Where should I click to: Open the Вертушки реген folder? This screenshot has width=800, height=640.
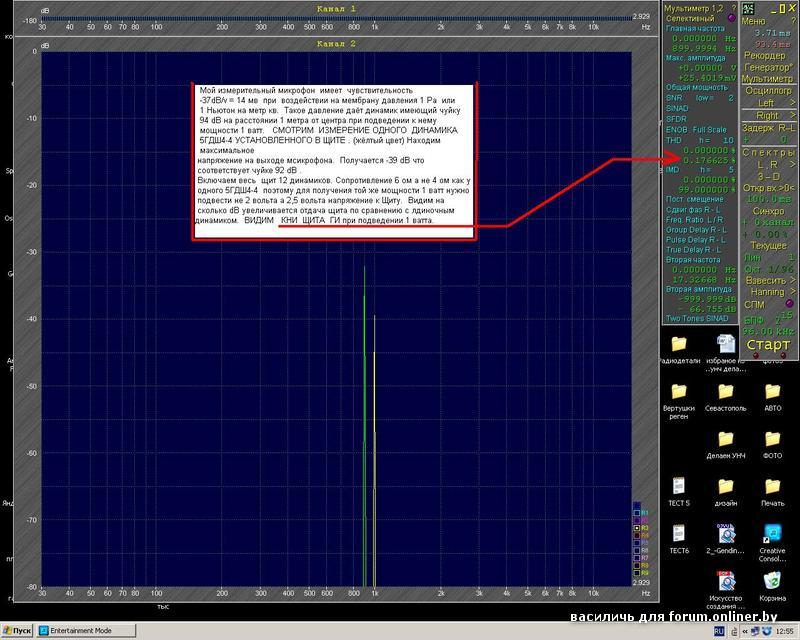click(679, 391)
